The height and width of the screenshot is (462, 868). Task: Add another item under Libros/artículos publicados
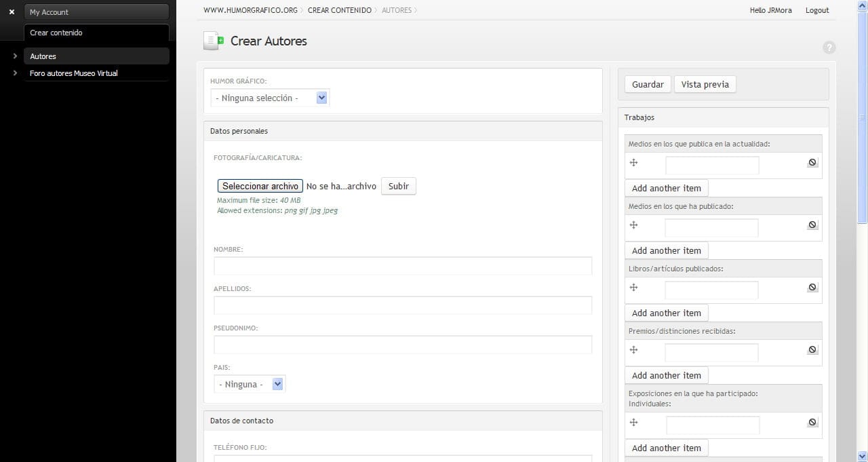pyautogui.click(x=666, y=313)
